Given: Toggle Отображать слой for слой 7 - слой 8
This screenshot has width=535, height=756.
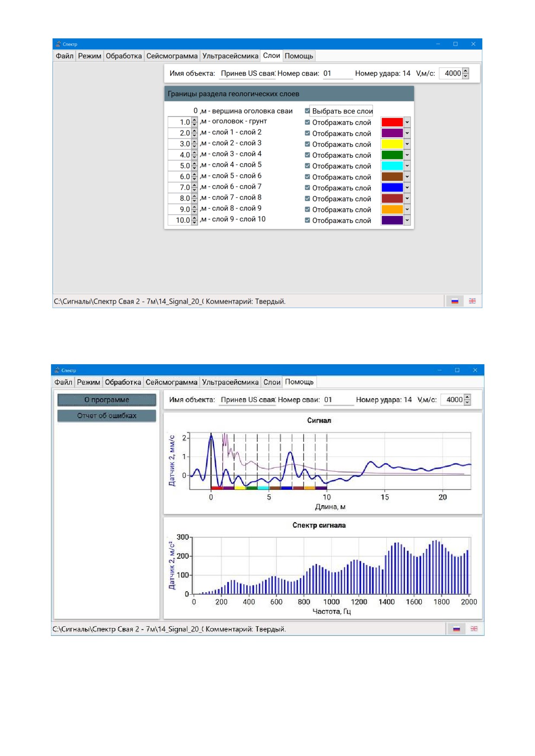Looking at the screenshot, I should (x=307, y=198).
